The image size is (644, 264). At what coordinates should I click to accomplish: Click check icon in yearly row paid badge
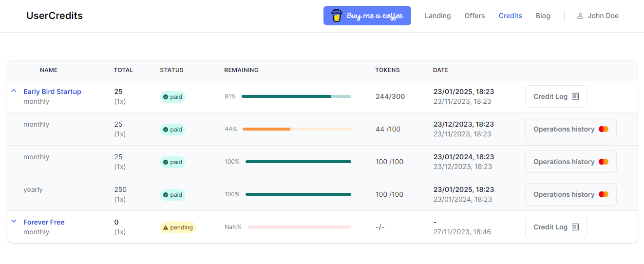pyautogui.click(x=166, y=195)
